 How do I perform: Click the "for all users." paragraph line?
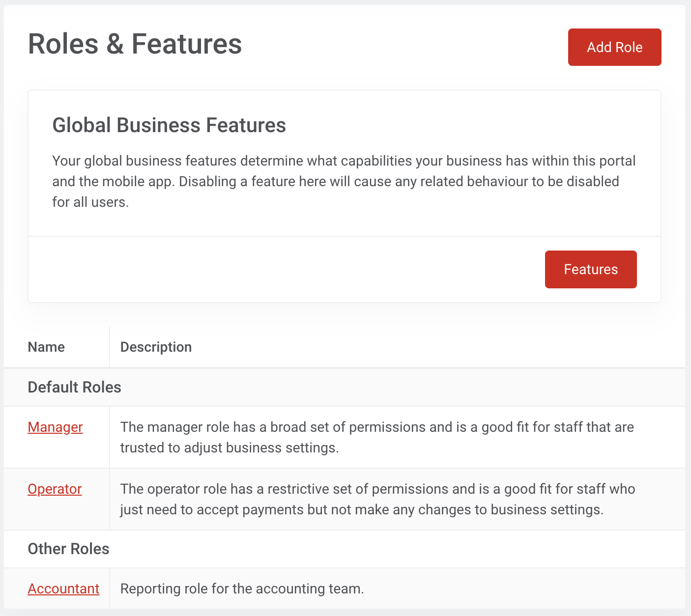point(90,202)
